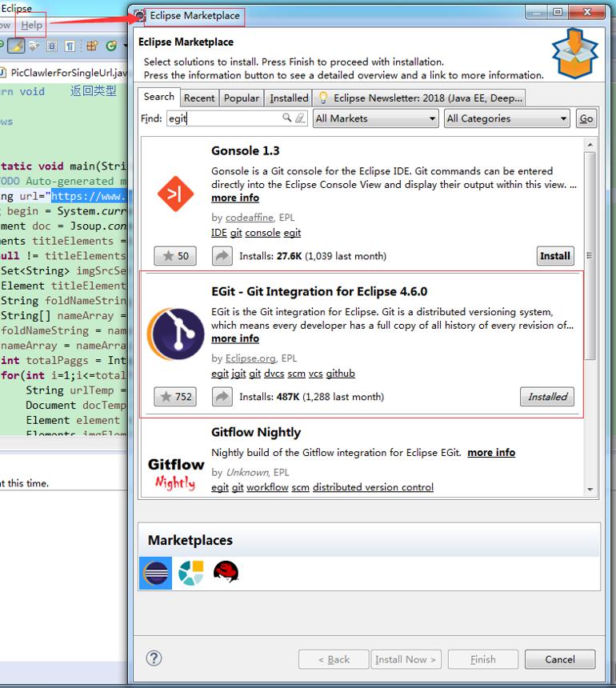Click the share arrow icon for Gonsole
Viewport: 616px width, 688px height.
[x=222, y=256]
